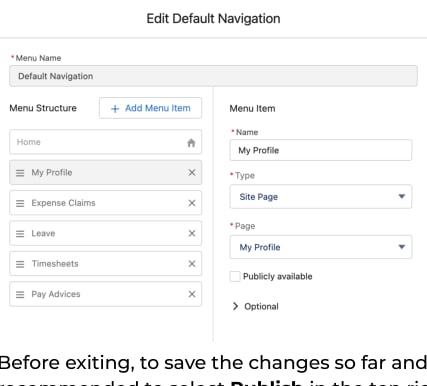This screenshot has height=386, width=427.
Task: Click the drag handle for Pay Advices
Action: (20, 295)
